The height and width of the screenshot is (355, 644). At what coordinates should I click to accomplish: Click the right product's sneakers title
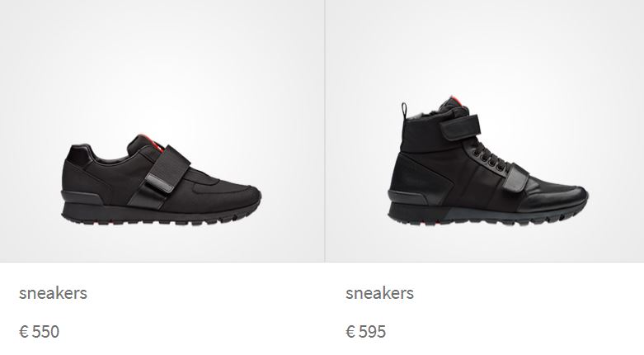(x=379, y=293)
